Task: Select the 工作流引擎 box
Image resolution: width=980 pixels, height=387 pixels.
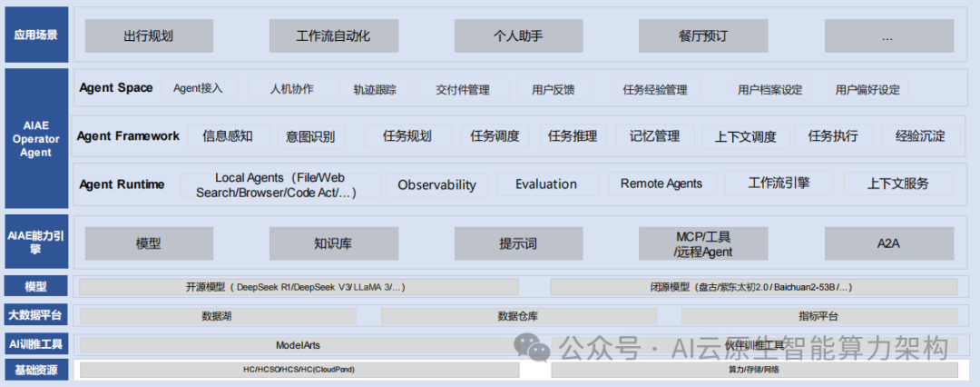Action: point(779,184)
